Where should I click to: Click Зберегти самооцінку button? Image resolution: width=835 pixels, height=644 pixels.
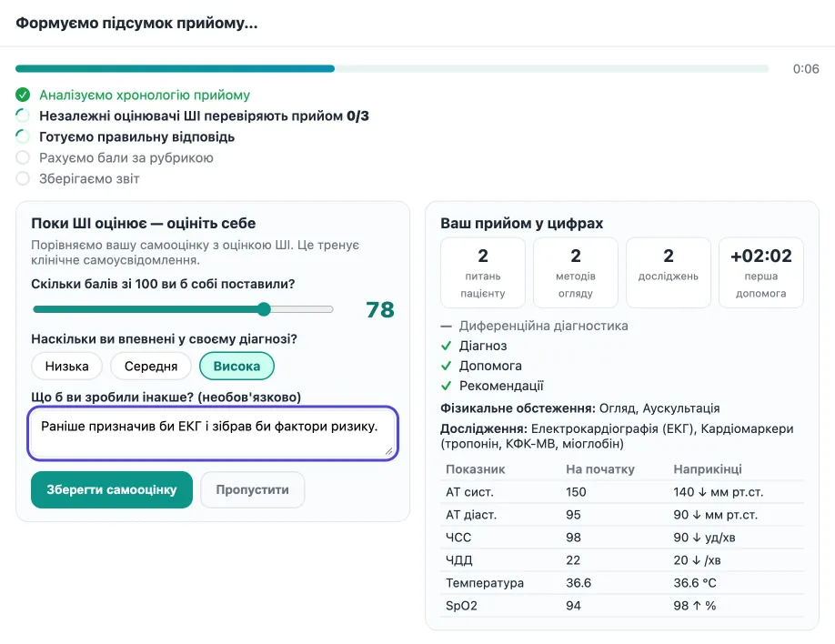(x=112, y=489)
